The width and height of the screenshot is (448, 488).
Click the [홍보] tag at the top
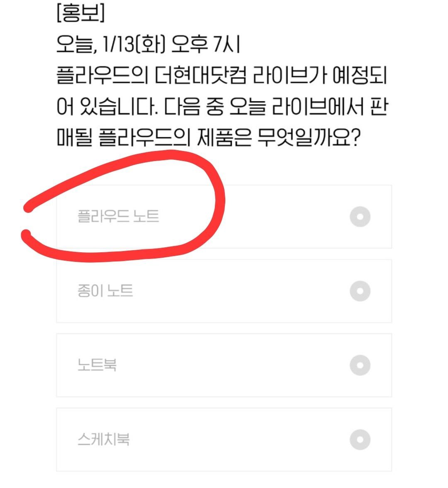pyautogui.click(x=81, y=13)
